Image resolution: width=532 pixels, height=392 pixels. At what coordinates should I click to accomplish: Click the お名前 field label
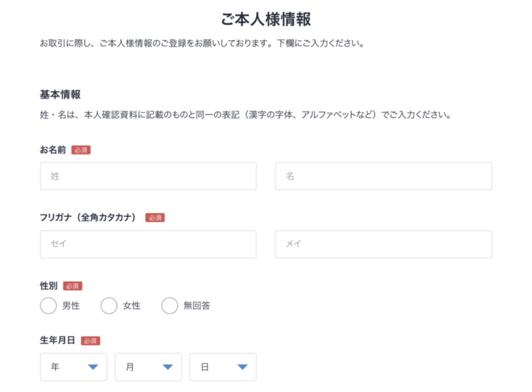(53, 150)
